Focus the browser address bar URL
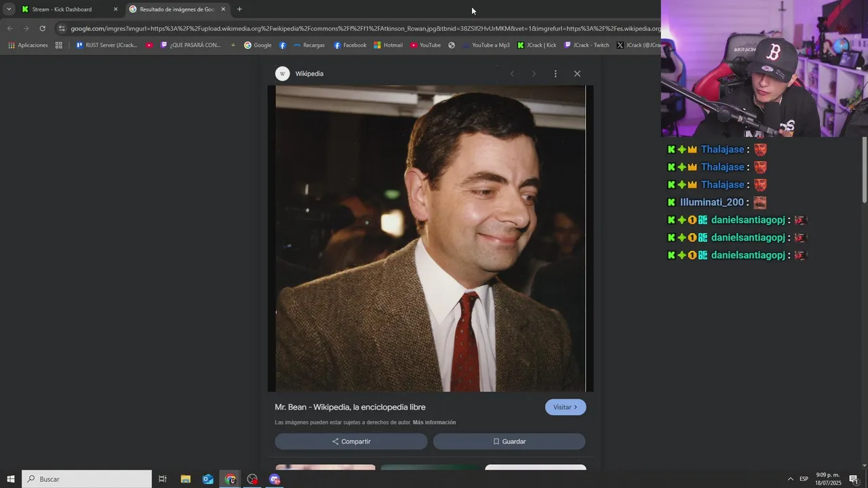This screenshot has height=488, width=868. (365, 28)
